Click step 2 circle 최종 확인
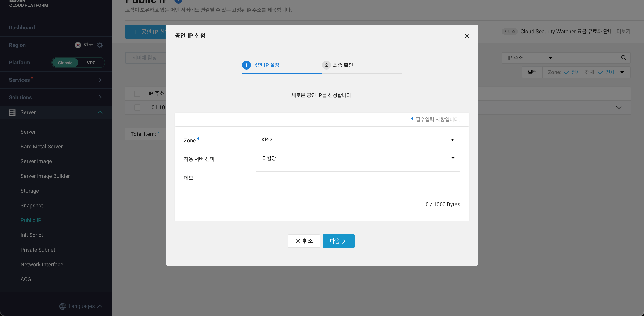This screenshot has height=316, width=644. click(326, 65)
